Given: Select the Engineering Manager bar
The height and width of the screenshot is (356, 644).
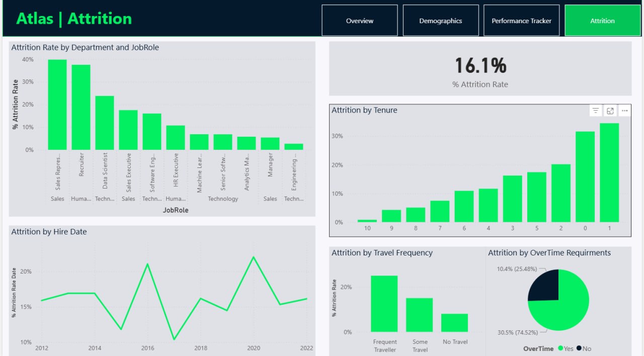Looking at the screenshot, I should [294, 147].
